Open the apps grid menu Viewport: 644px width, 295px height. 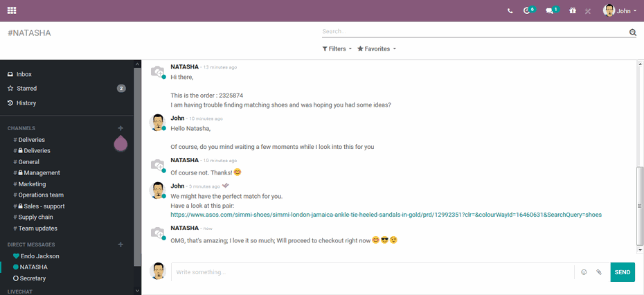(12, 10)
